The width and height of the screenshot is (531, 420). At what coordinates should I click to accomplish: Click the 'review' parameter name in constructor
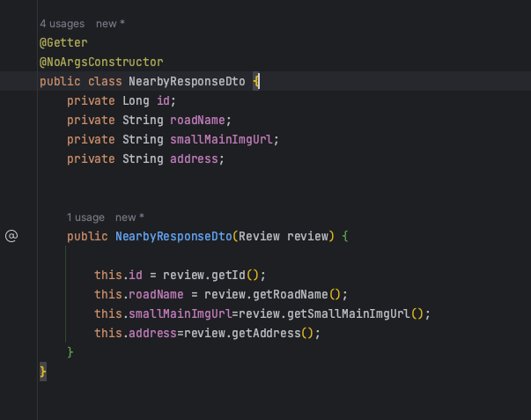point(307,236)
